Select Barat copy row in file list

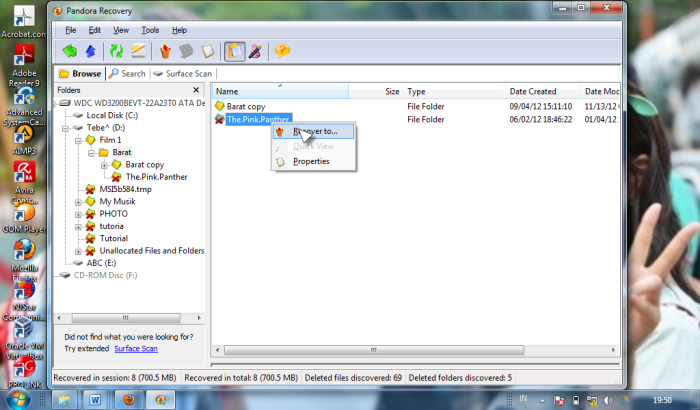246,107
